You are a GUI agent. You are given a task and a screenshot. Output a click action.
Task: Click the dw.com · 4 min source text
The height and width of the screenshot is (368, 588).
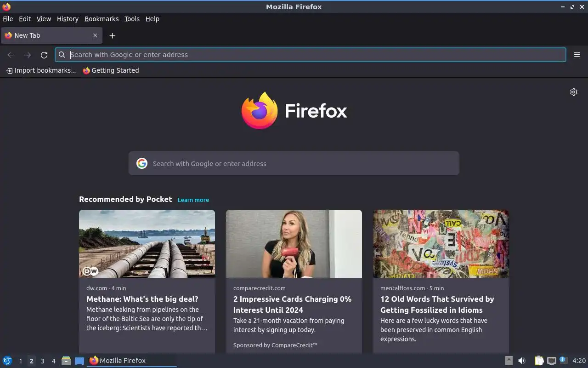[x=106, y=288]
